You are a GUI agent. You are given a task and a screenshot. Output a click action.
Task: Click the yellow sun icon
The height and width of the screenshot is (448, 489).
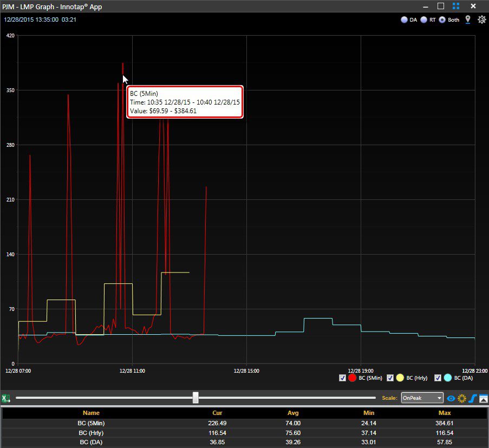point(462,398)
